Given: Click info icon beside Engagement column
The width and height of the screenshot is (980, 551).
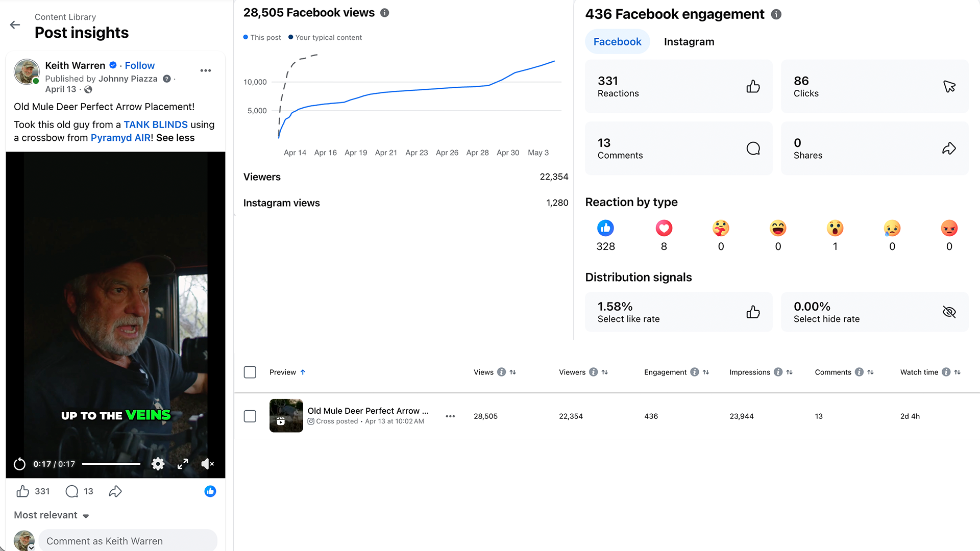Looking at the screenshot, I should [695, 372].
